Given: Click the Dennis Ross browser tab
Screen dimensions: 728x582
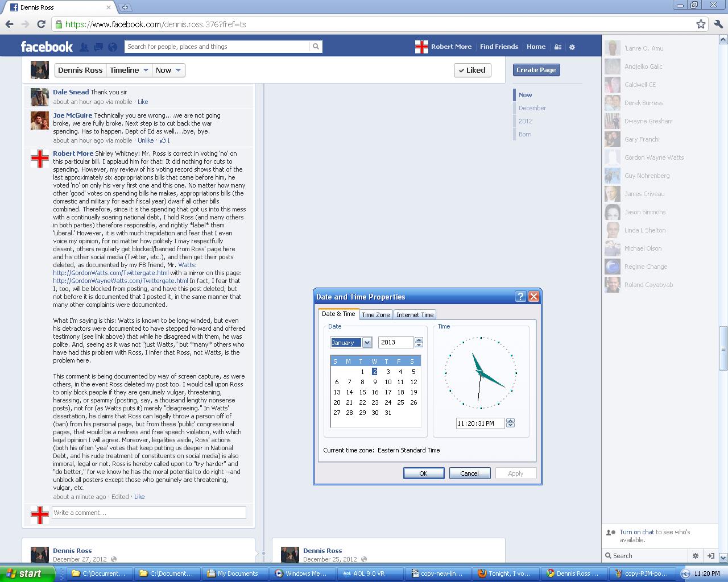Looking at the screenshot, I should 60,7.
